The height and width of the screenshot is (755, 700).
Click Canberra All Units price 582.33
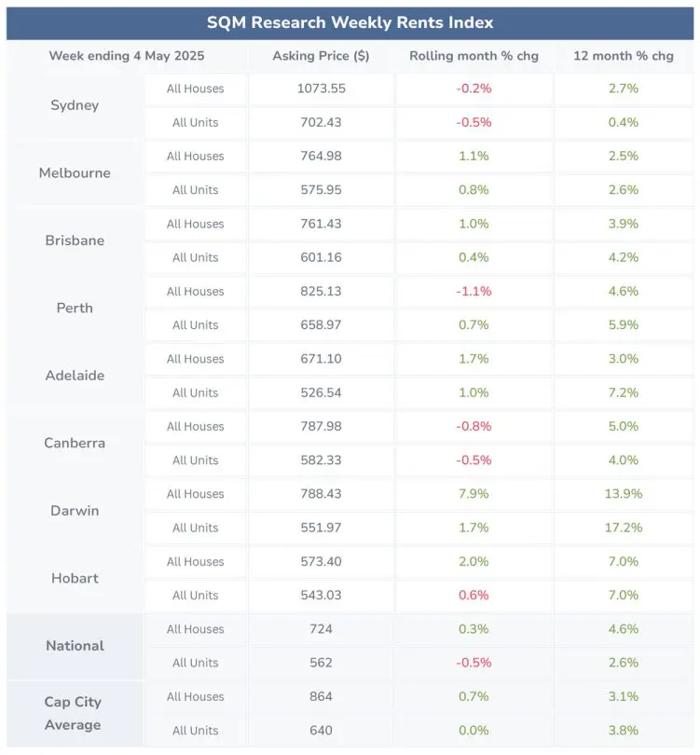(x=322, y=460)
